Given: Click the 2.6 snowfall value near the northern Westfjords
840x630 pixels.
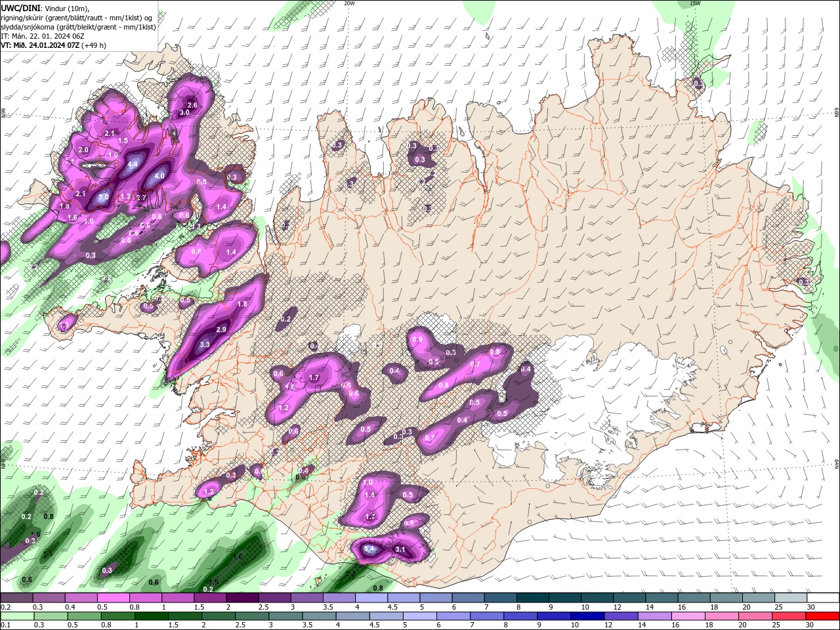Looking at the screenshot, I should coord(192,105).
